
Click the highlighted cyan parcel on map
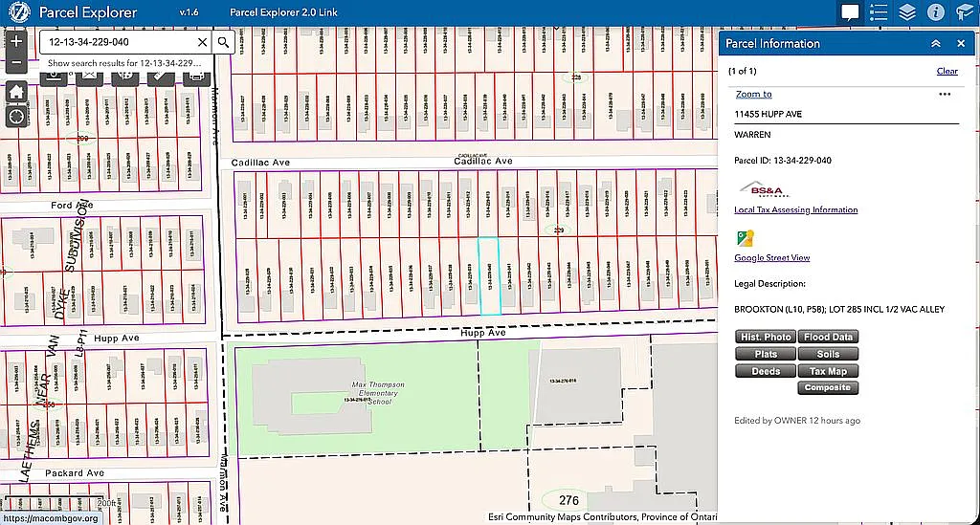[x=489, y=276]
